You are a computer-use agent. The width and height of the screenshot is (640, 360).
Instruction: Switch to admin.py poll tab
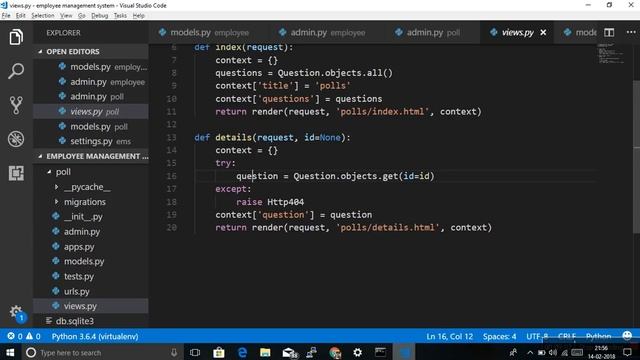coord(433,32)
